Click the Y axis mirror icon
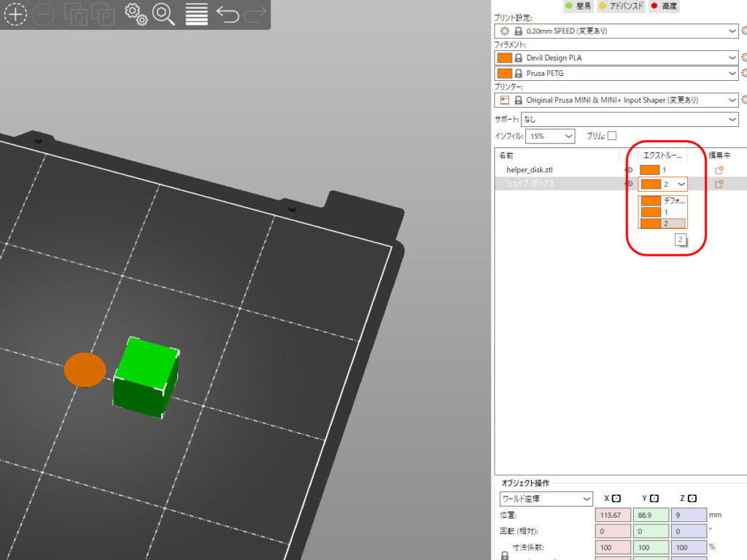 tap(654, 498)
